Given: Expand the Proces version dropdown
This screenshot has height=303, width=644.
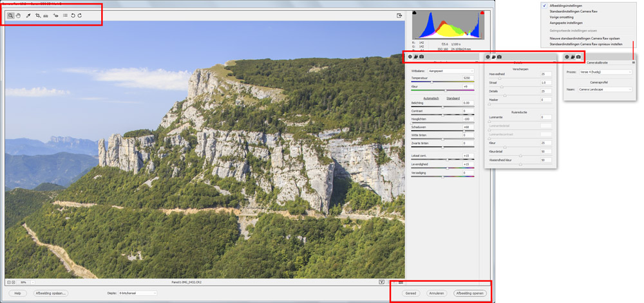Looking at the screenshot, I should click(x=605, y=72).
